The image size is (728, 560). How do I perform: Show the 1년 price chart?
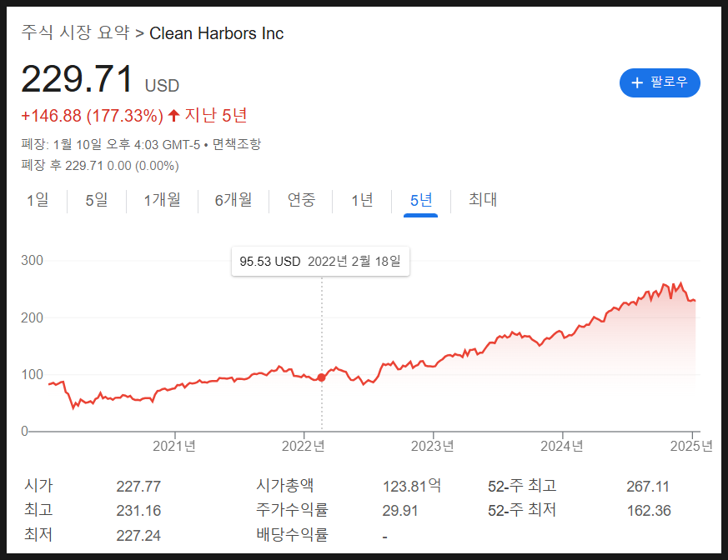362,200
